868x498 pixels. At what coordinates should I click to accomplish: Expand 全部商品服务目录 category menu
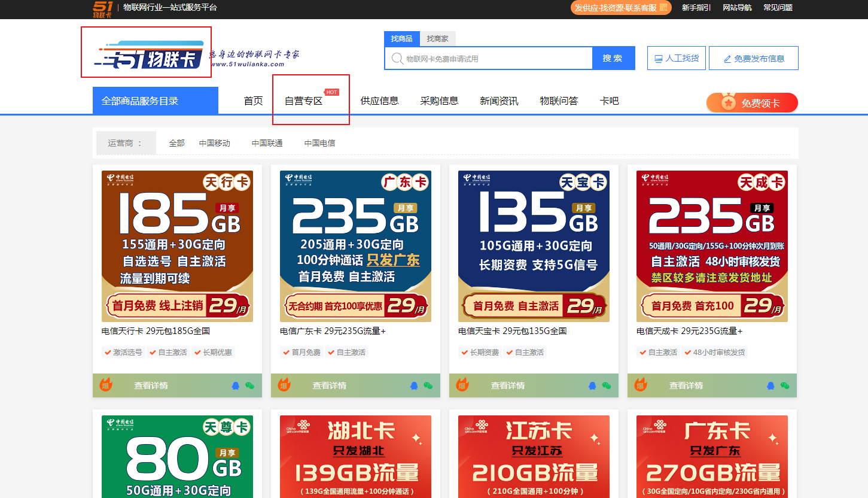[x=156, y=101]
